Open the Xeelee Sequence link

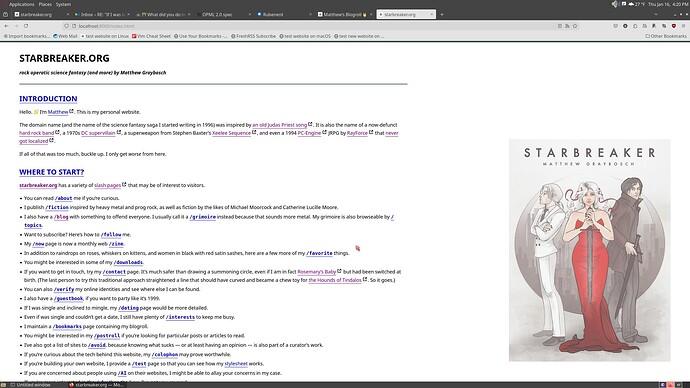click(231, 133)
